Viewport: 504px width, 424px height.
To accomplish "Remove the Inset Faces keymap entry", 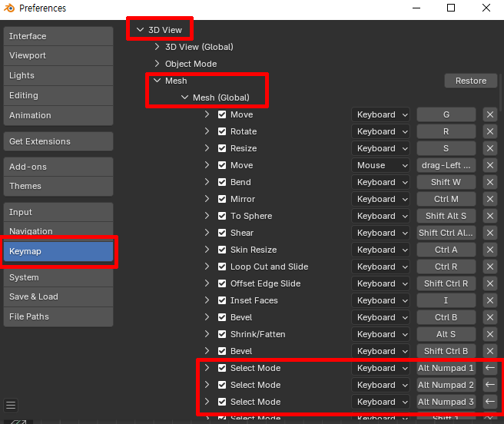I will 490,300.
